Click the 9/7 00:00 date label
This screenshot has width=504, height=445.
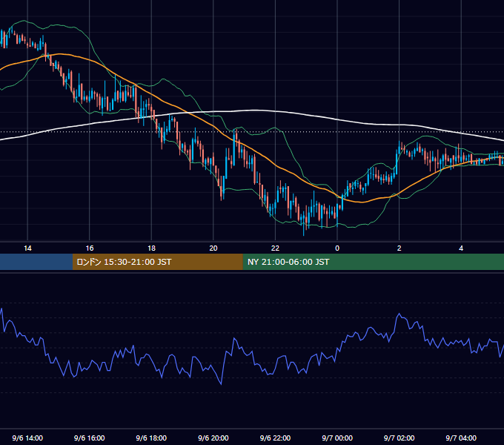337,438
